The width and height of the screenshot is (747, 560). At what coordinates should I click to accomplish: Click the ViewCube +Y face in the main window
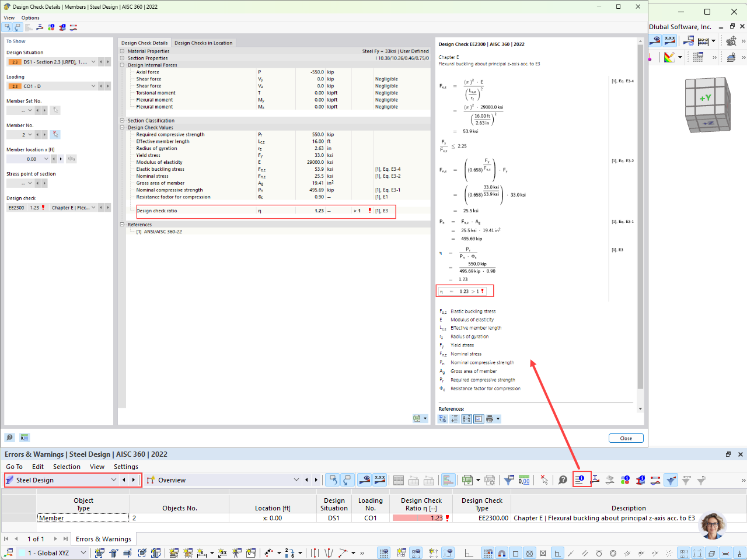coord(706,97)
